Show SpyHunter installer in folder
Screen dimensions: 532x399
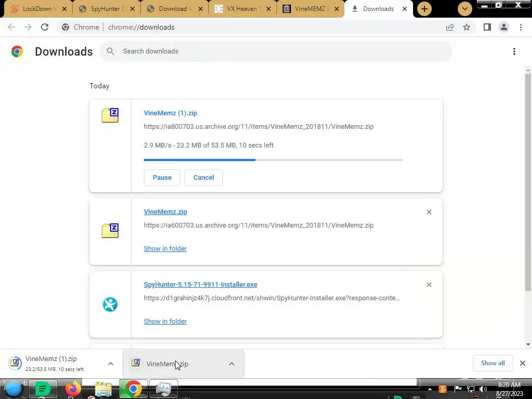165,321
